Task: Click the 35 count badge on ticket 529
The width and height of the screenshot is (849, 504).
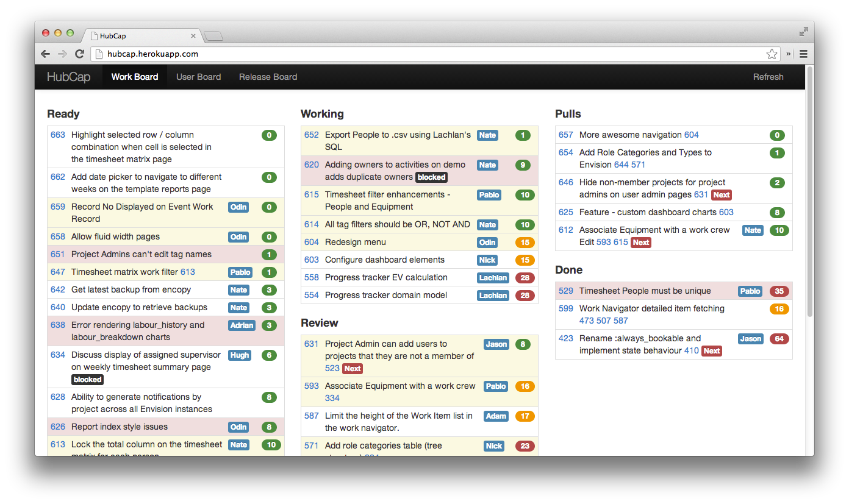Action: [x=779, y=291]
